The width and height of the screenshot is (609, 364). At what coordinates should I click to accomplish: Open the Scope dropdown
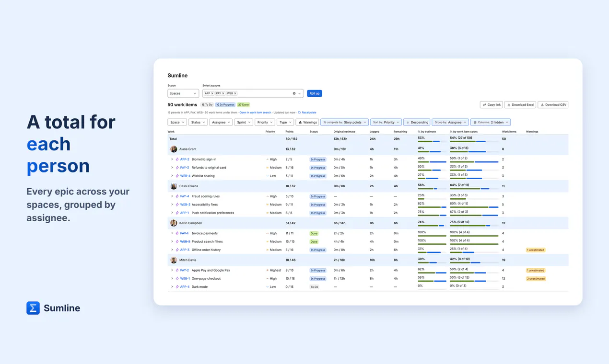point(183,93)
